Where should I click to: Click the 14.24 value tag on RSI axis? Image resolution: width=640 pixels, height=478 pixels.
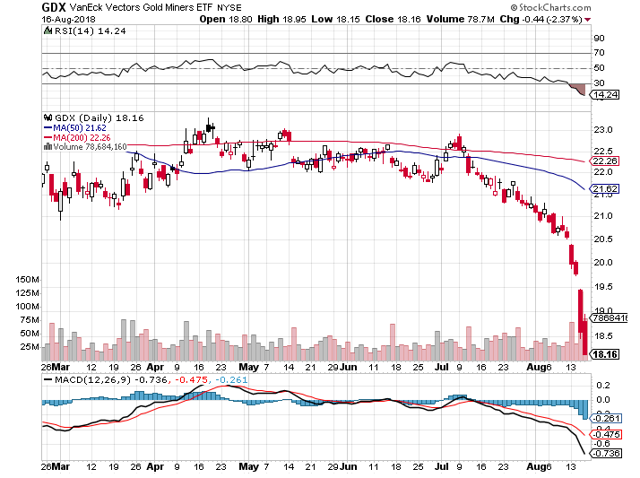[606, 95]
